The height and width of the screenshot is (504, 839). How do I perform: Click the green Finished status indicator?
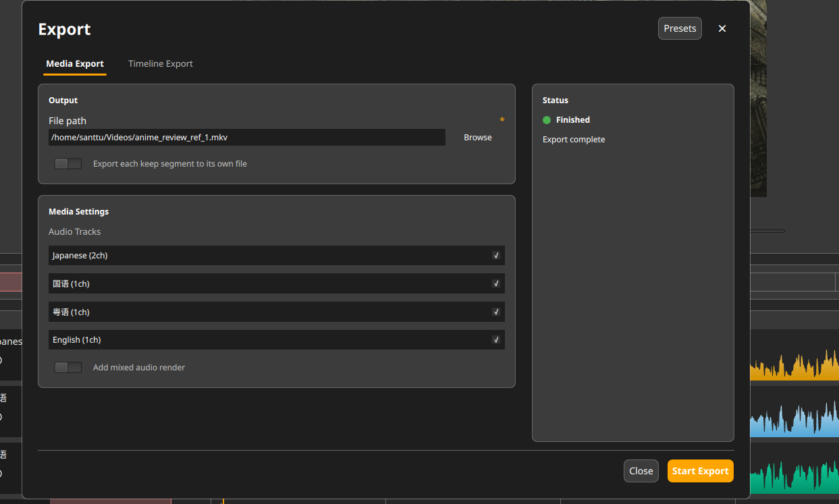click(x=547, y=120)
